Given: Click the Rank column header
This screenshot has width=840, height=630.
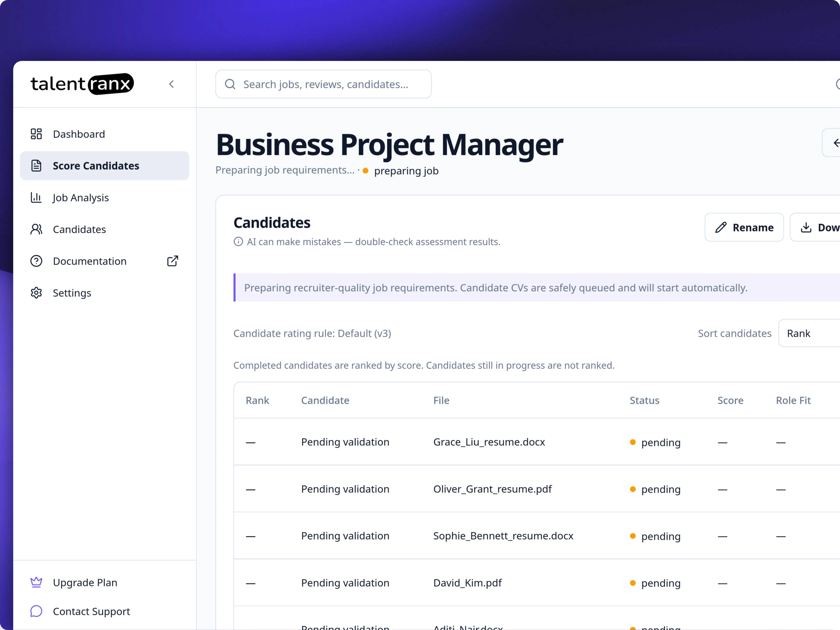Looking at the screenshot, I should pyautogui.click(x=257, y=400).
